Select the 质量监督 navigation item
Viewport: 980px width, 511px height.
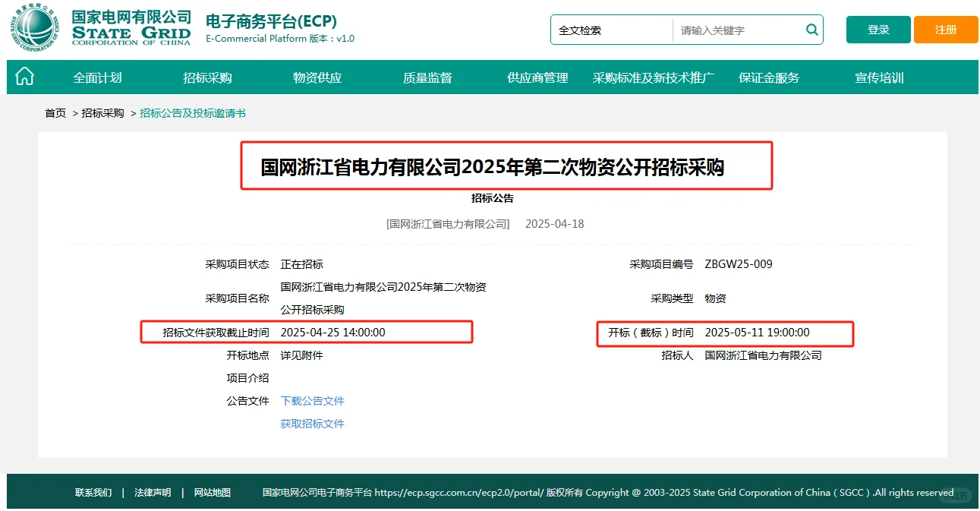pyautogui.click(x=426, y=77)
